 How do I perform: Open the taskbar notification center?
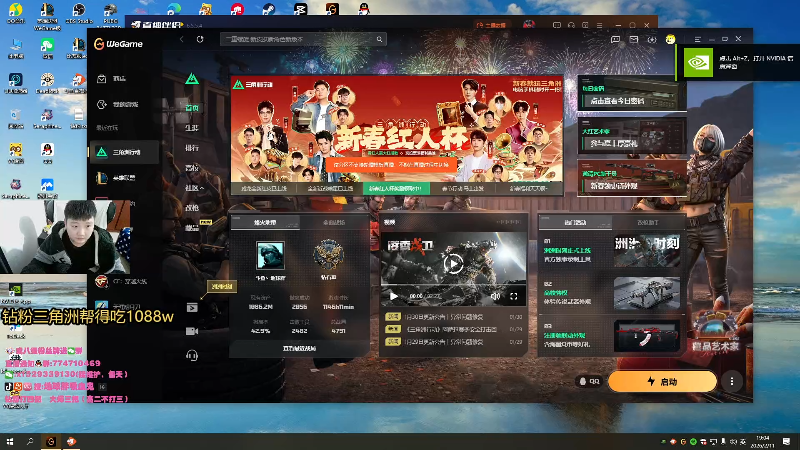786,441
